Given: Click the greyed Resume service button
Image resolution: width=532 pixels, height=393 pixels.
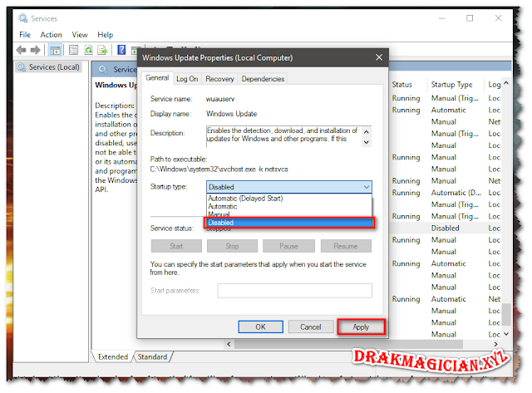Looking at the screenshot, I should (346, 246).
